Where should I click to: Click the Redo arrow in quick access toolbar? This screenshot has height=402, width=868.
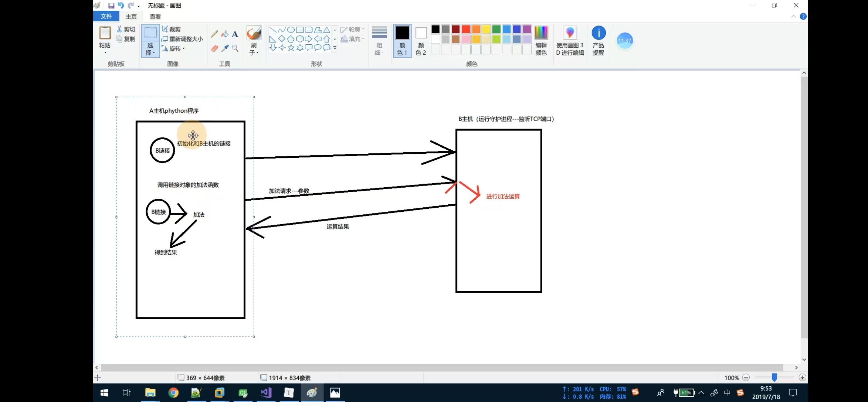[x=130, y=6]
